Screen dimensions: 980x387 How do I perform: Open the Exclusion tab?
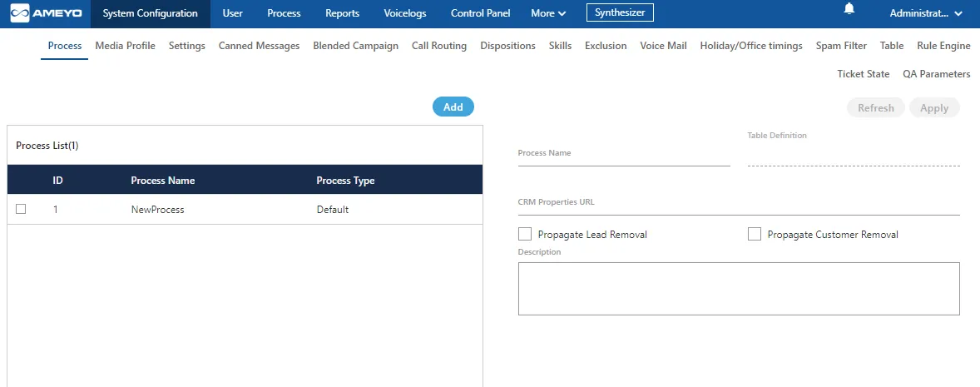(x=606, y=46)
